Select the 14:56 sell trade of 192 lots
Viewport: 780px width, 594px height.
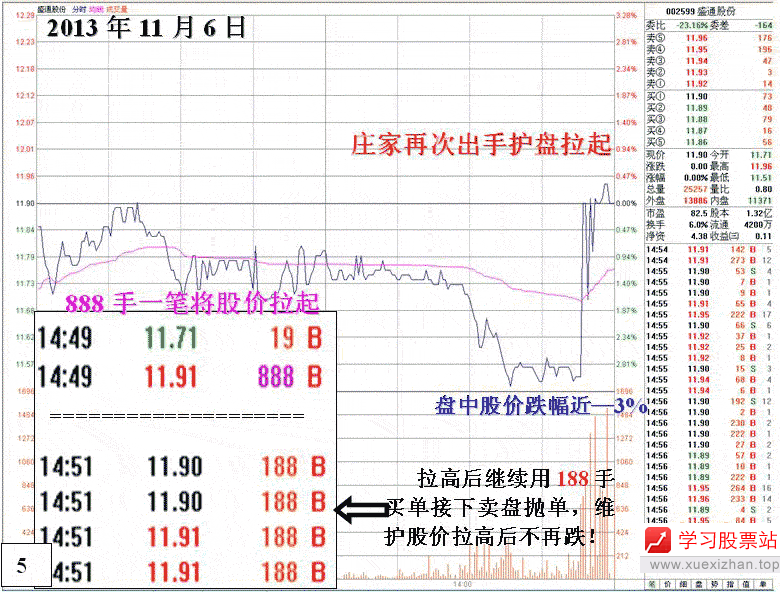tap(709, 401)
